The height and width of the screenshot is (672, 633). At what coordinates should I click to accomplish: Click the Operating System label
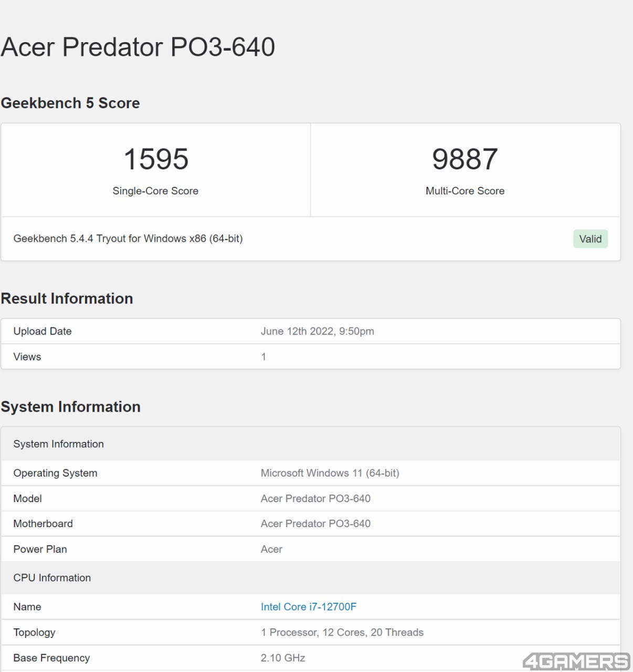point(56,473)
